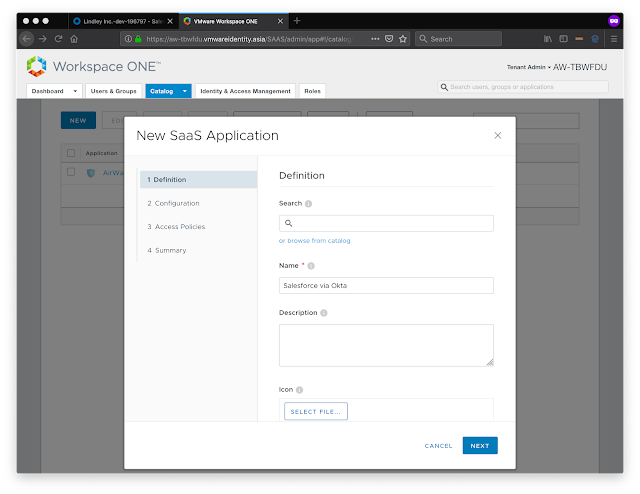The height and width of the screenshot is (494, 640).
Task: Follow the 'or browse from catalog' link
Action: tap(314, 241)
